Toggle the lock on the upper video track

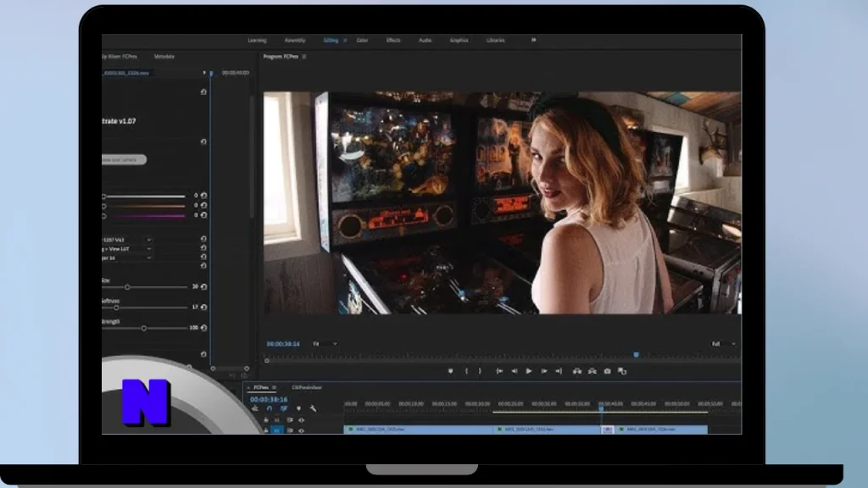coord(265,420)
